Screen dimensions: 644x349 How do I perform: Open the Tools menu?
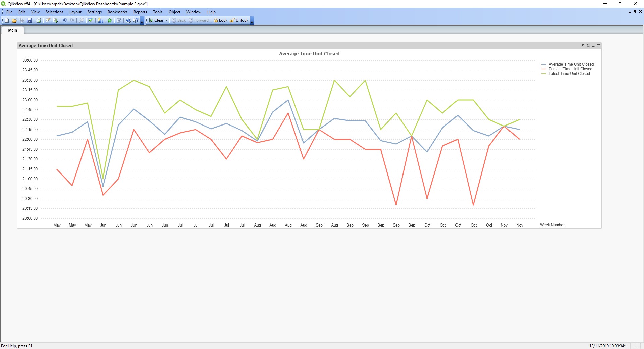click(158, 12)
